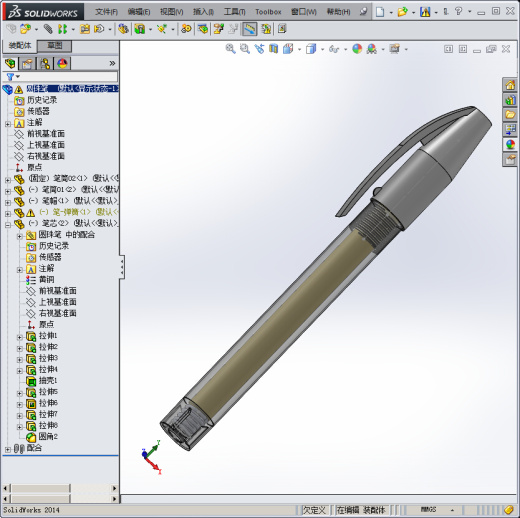Open the 工具(T) menu
The width and height of the screenshot is (520, 518).
[234, 12]
